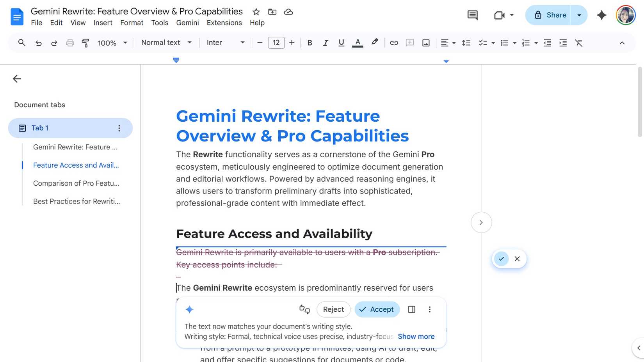644x362 pixels.
Task: Undo the last change
Action: coord(39,43)
